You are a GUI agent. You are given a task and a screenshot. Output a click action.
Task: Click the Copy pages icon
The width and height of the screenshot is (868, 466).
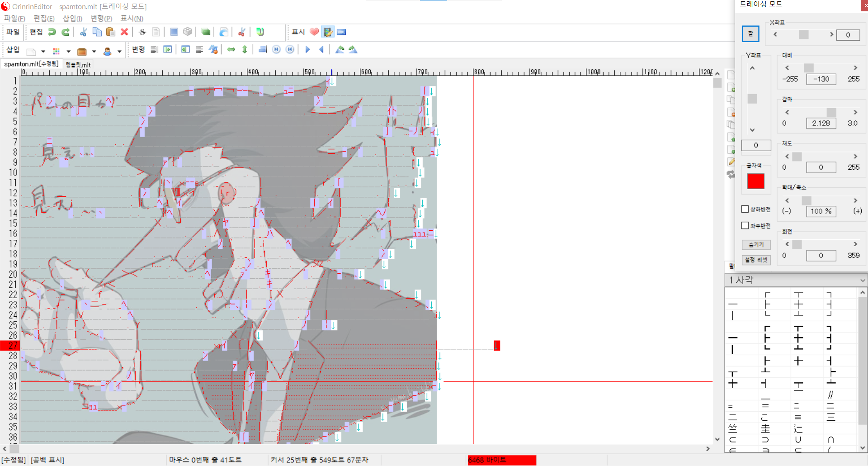pos(97,32)
